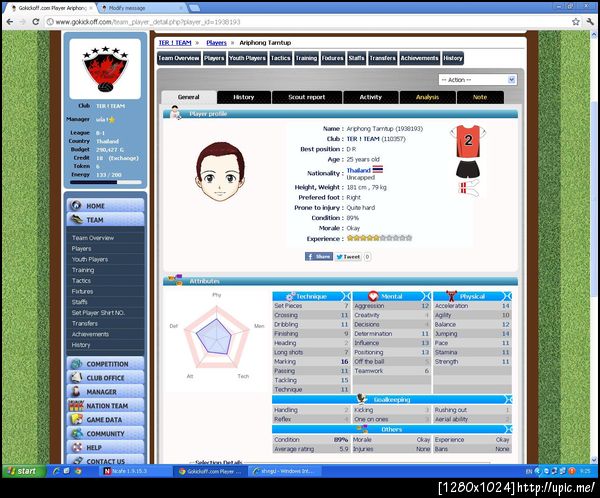The image size is (600, 498).
Task: Reload the page
Action: click(x=36, y=22)
